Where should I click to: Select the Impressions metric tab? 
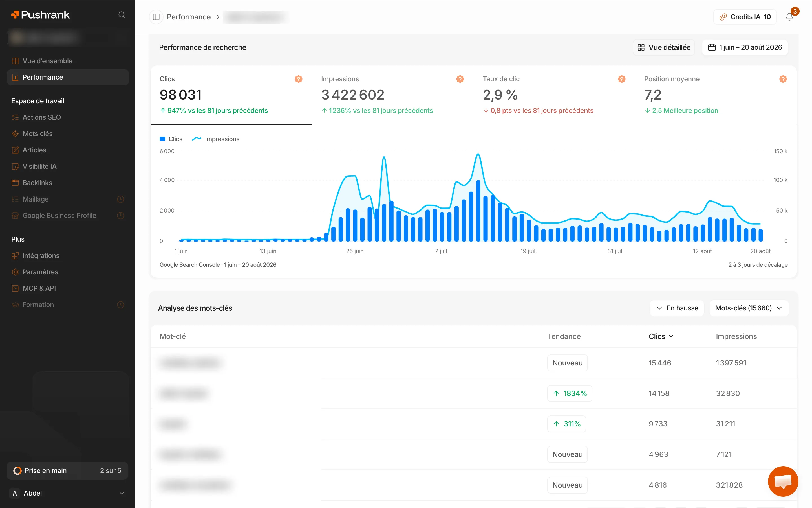[392, 95]
